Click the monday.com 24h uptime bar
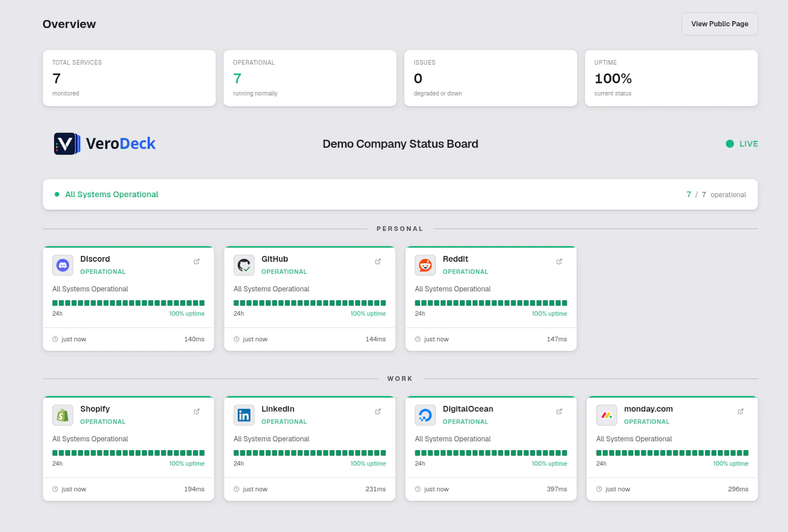 (672, 453)
